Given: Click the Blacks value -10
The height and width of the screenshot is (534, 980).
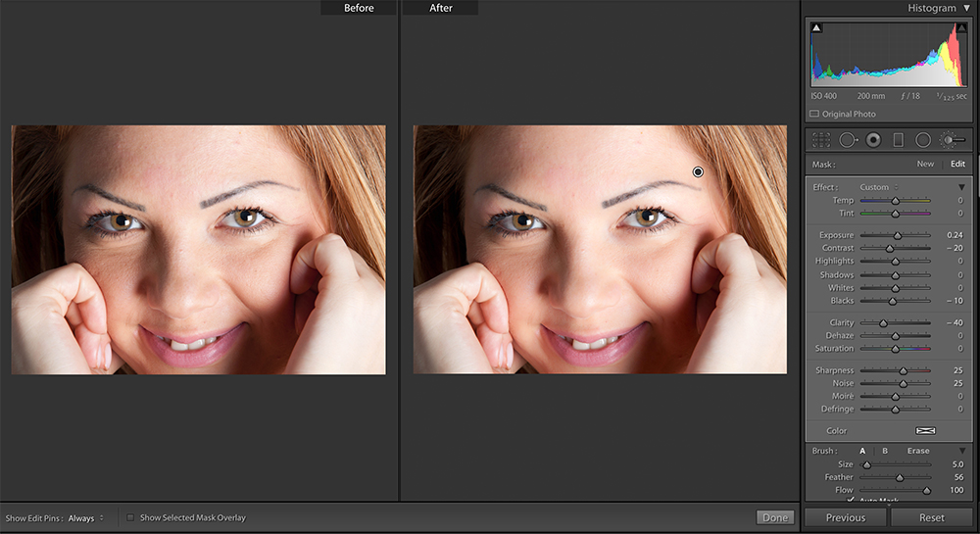Looking at the screenshot, I should (955, 301).
